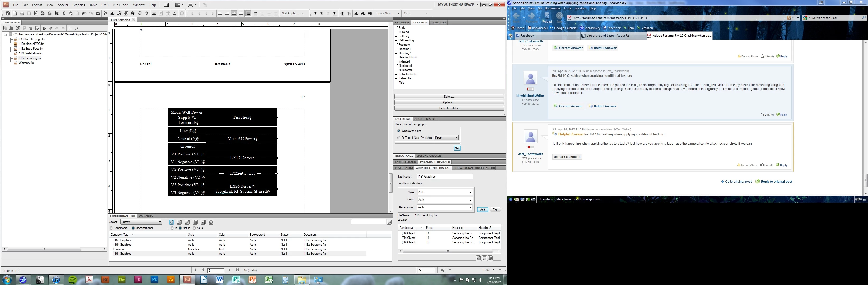Select the Conditional radio button
The width and height of the screenshot is (868, 285).
pos(111,228)
